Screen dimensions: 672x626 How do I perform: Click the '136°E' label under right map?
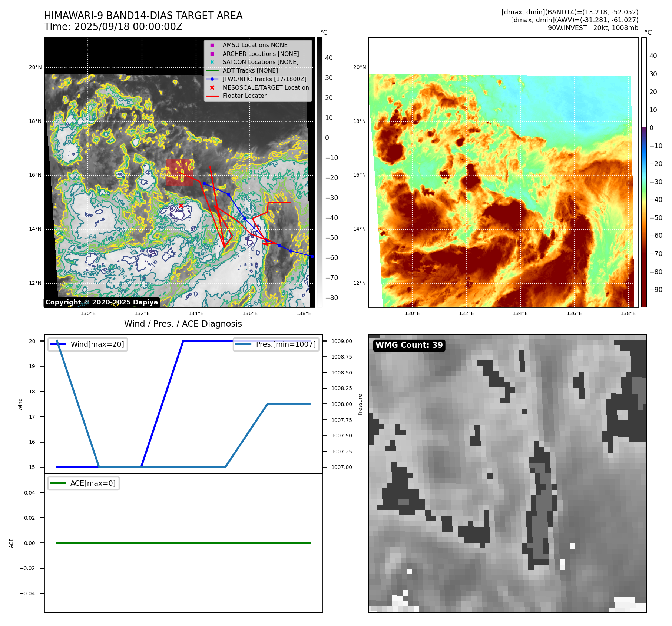pos(574,313)
